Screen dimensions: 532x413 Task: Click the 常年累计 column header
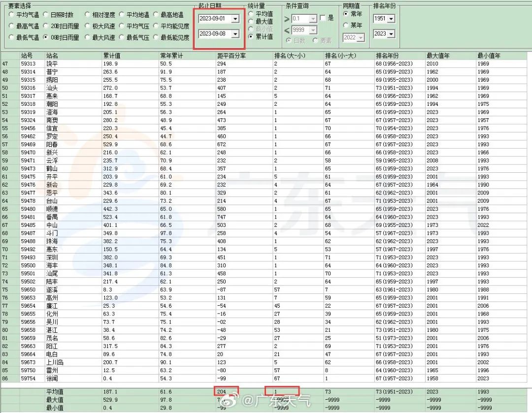coord(171,55)
